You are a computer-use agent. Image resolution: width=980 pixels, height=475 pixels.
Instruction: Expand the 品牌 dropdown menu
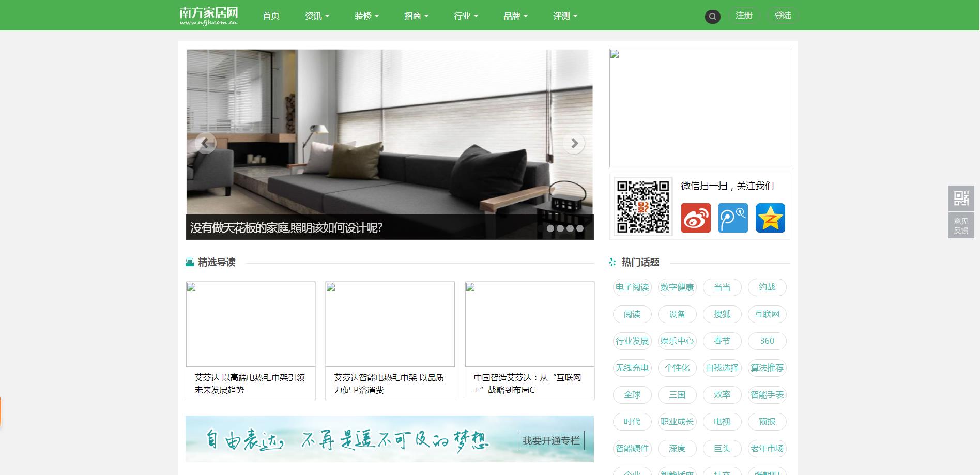click(515, 16)
